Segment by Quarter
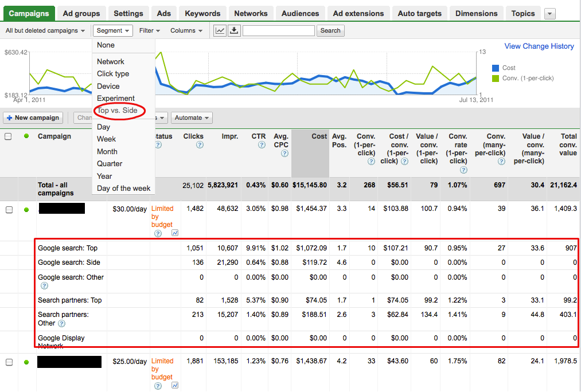This screenshot has width=581, height=392. (110, 164)
